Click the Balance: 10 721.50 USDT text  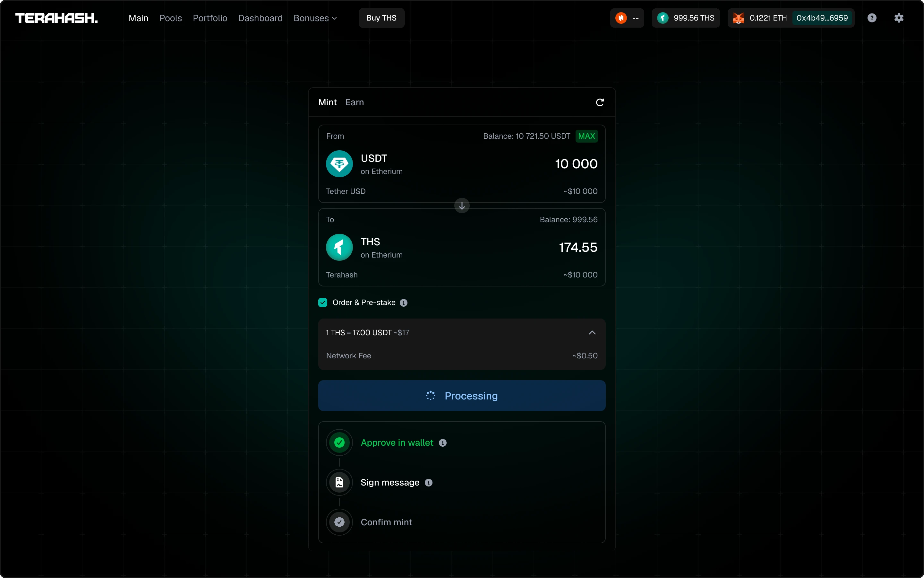tap(526, 136)
